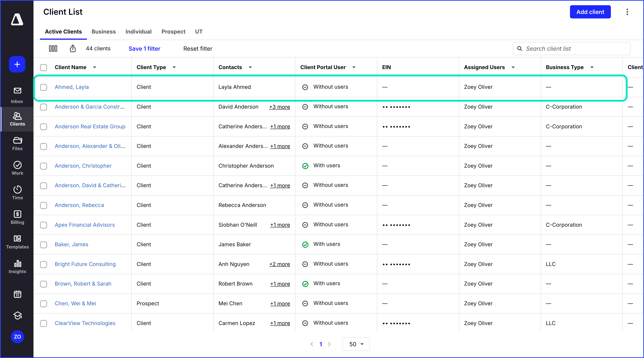Screen dimensions: 644x358
Task: Click the ZO profile avatar
Action: pos(17,336)
